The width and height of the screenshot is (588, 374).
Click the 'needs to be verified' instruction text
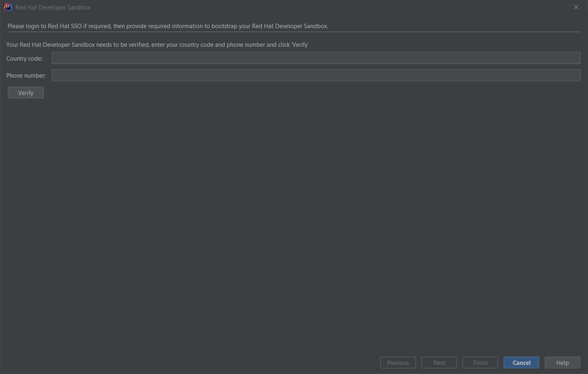pos(157,45)
